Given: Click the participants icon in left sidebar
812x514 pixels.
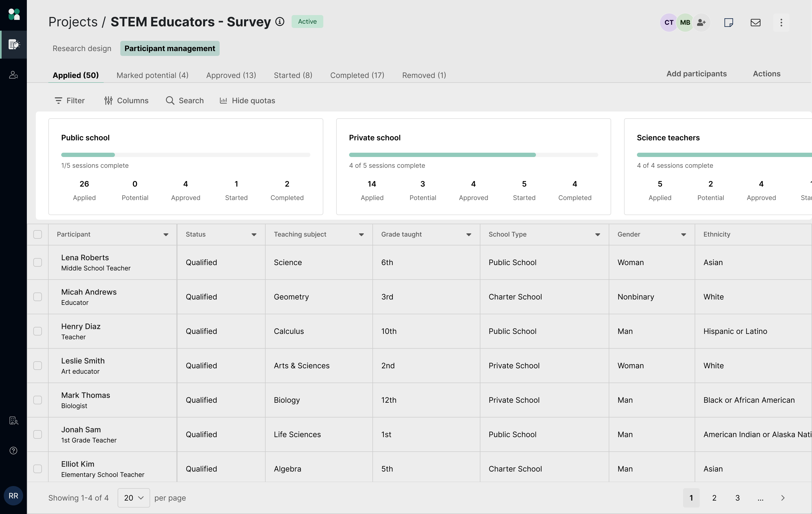Looking at the screenshot, I should point(13,74).
